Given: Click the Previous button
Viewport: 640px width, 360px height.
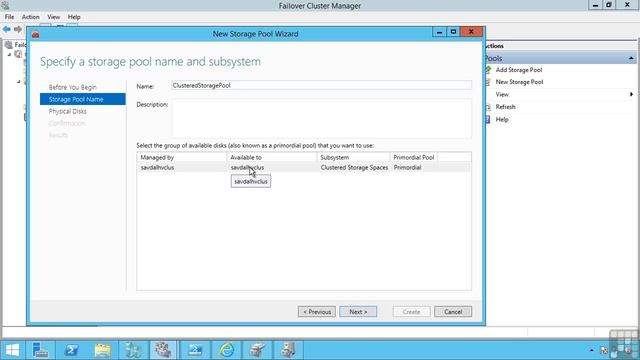Looking at the screenshot, I should pos(317,312).
